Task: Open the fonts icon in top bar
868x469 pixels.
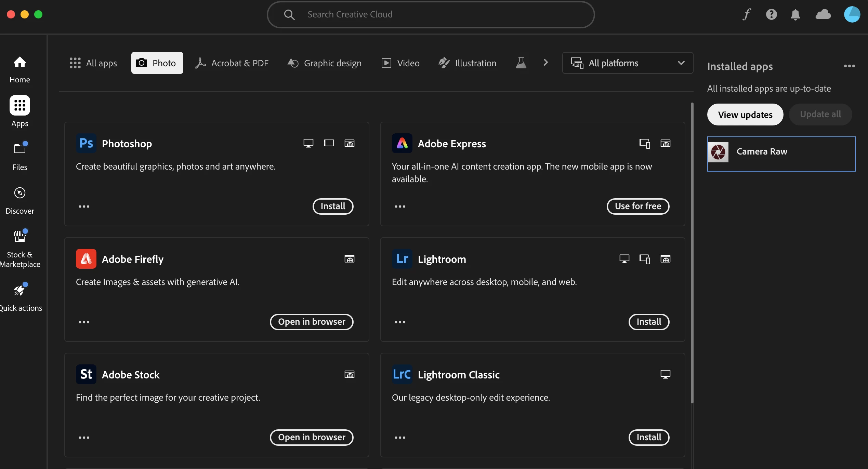Action: click(x=747, y=14)
